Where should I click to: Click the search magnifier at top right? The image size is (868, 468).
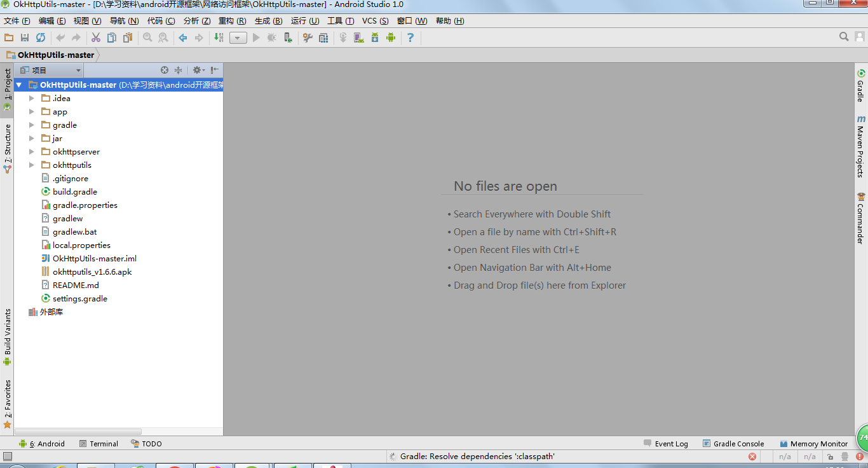[x=844, y=37]
